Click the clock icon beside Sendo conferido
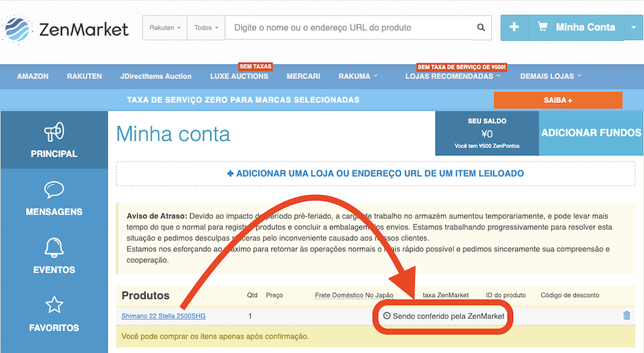 (386, 316)
